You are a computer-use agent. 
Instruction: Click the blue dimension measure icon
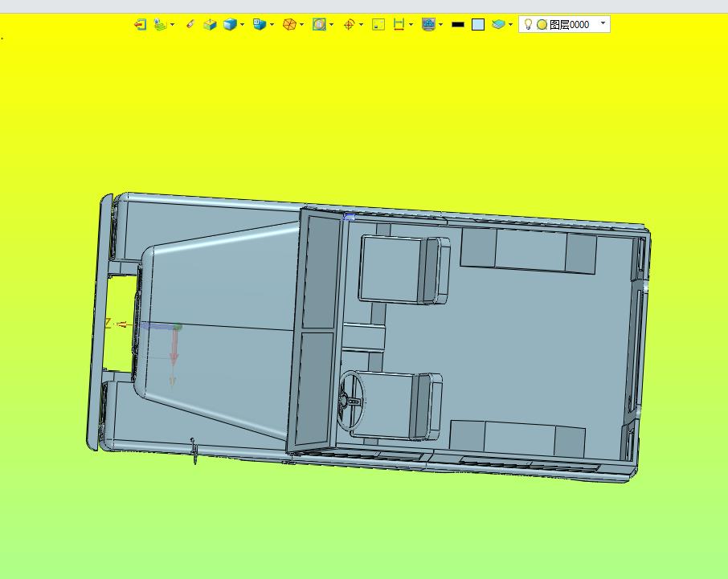399,24
